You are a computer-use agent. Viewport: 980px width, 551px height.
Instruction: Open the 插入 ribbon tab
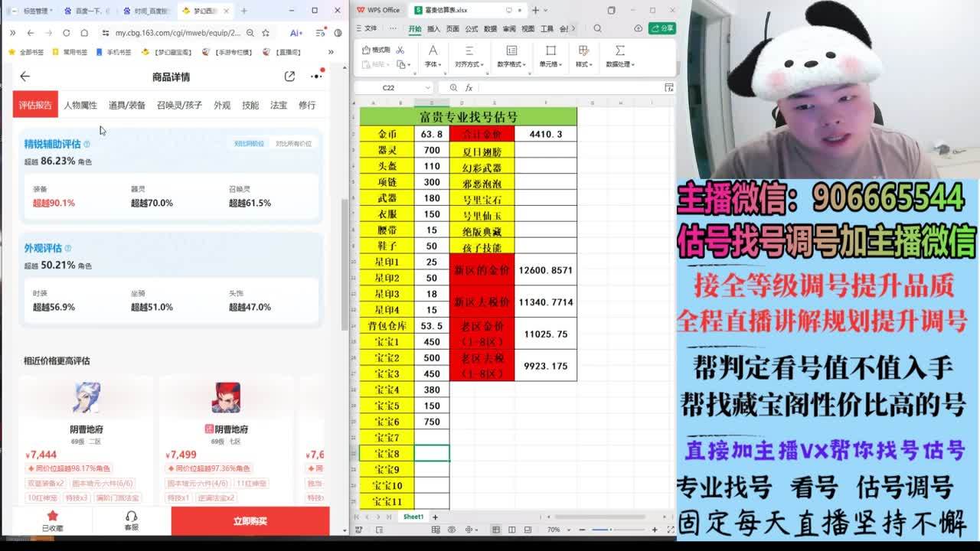pos(433,29)
